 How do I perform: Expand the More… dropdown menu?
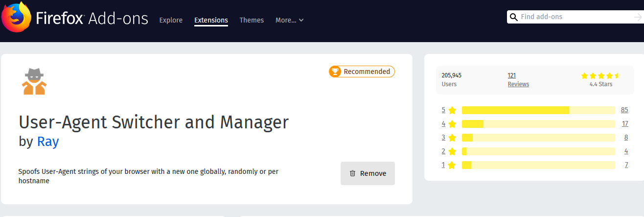[289, 20]
